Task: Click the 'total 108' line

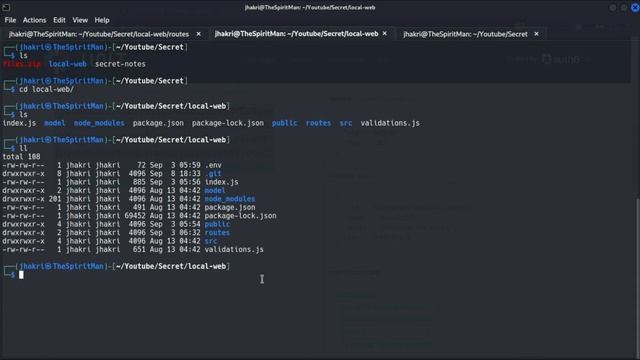Action: coord(21,157)
